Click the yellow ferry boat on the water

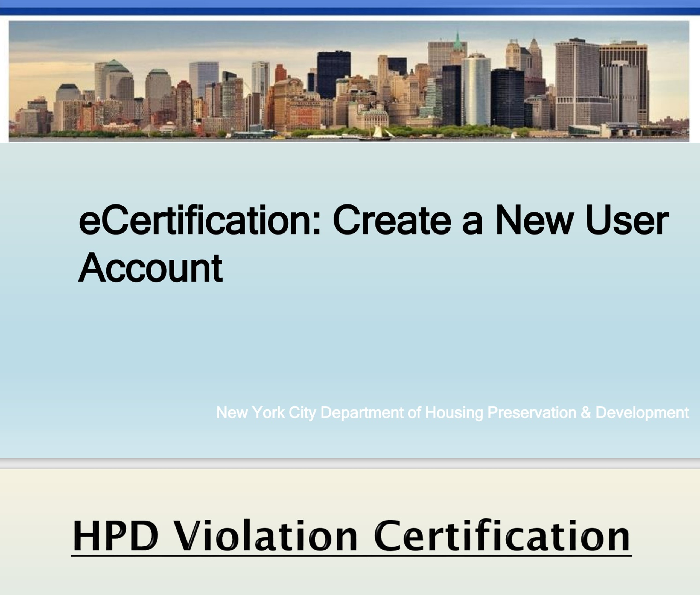pyautogui.click(x=278, y=137)
